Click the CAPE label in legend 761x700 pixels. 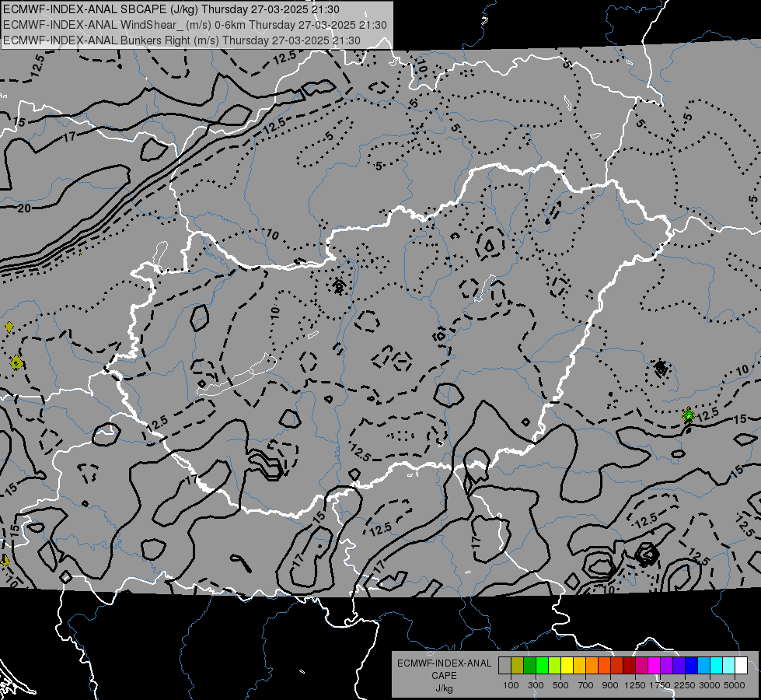pos(444,676)
